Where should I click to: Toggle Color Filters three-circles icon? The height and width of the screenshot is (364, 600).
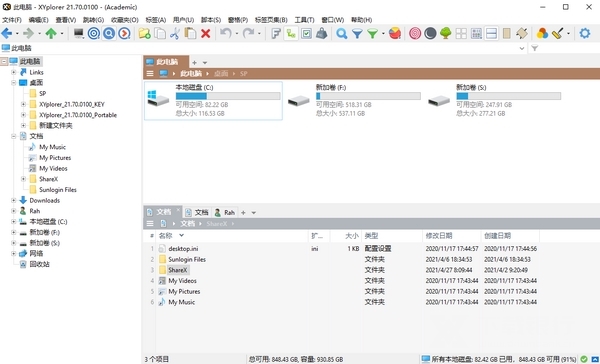click(542, 34)
